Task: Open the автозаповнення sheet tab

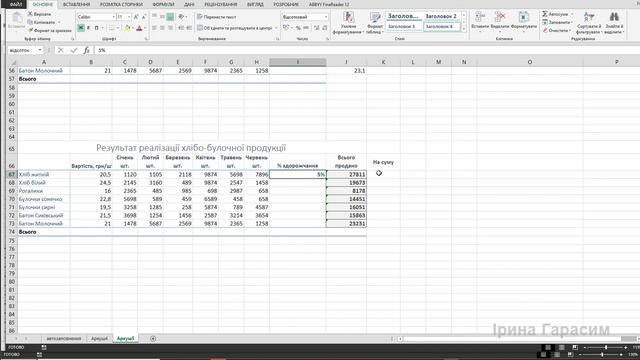Action: (x=64, y=338)
